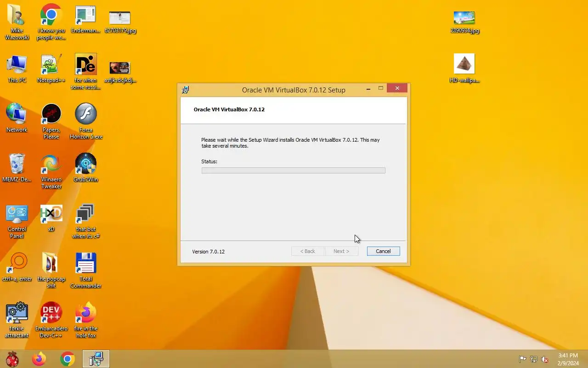Click the 'Status:' label
This screenshot has height=368, width=588.
click(x=209, y=161)
